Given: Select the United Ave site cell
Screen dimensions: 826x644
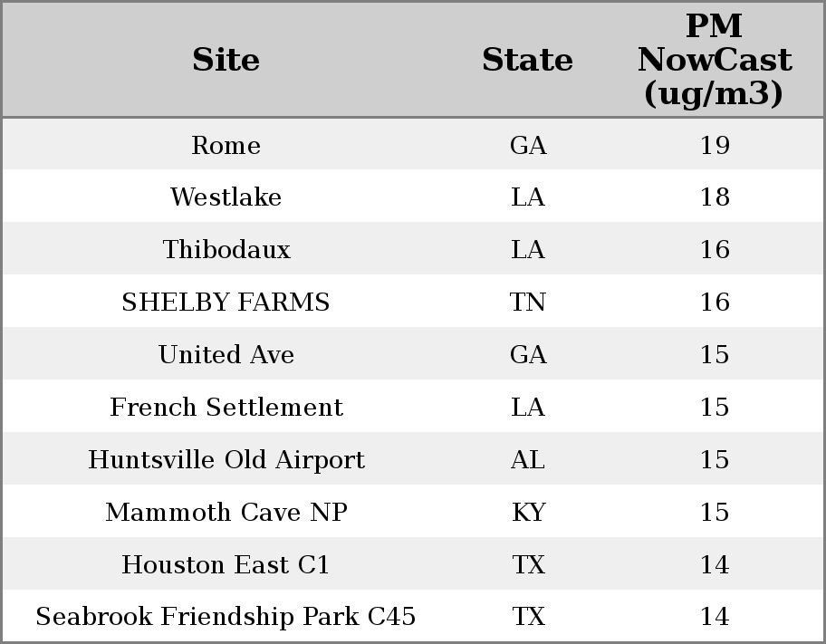Looking at the screenshot, I should (x=226, y=354).
